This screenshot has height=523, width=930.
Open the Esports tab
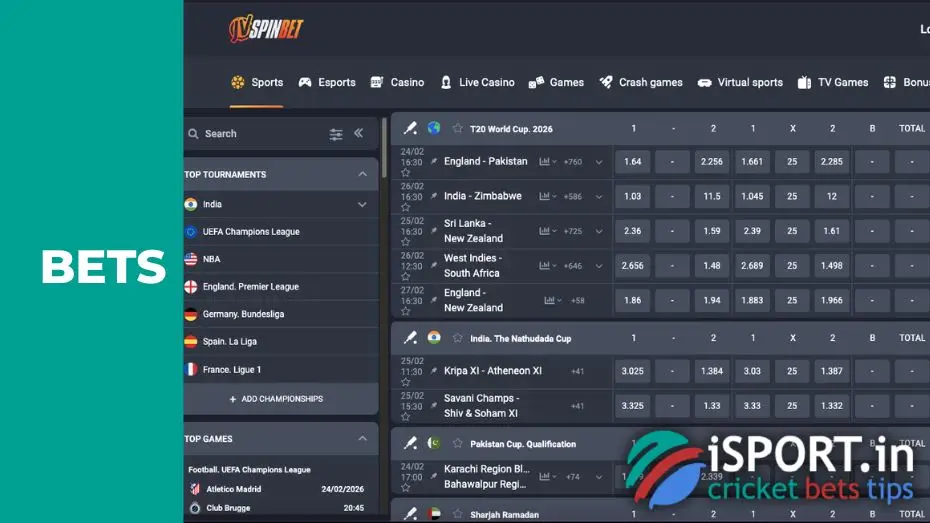coord(327,82)
